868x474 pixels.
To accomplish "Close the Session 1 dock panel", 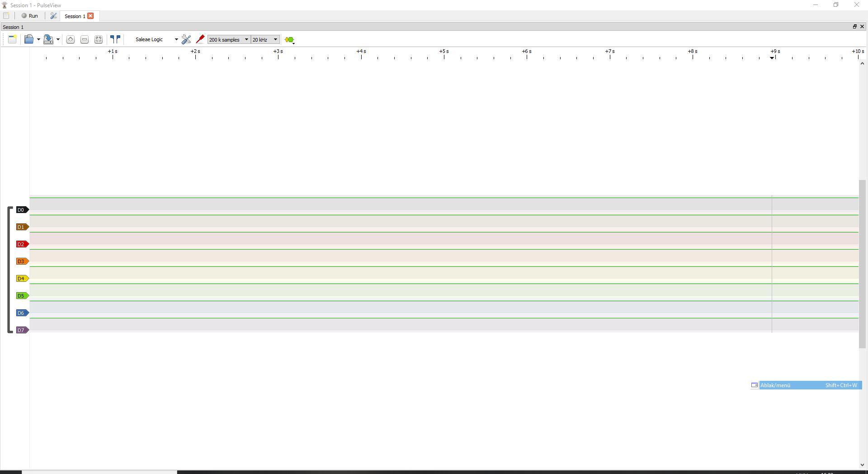I will [x=862, y=27].
